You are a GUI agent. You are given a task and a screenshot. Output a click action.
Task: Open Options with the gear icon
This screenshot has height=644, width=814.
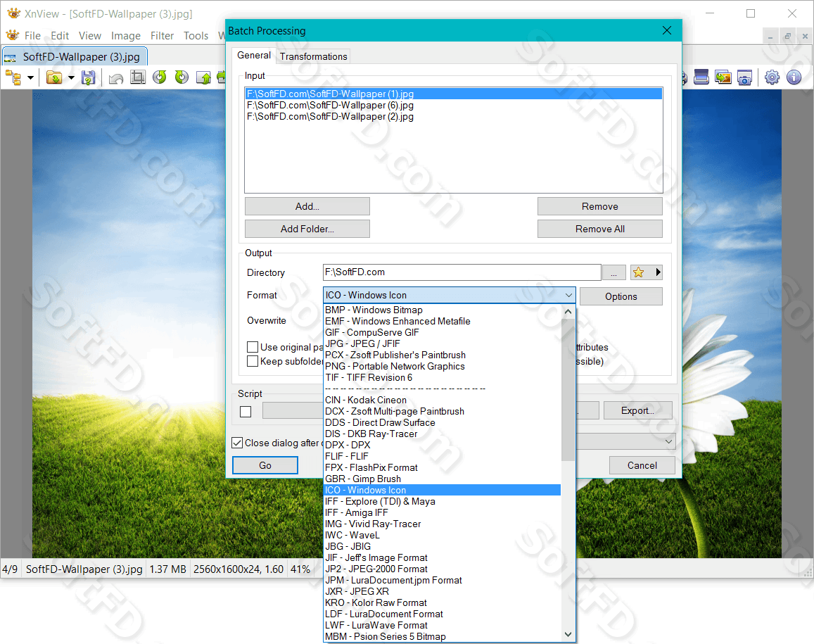tap(772, 77)
